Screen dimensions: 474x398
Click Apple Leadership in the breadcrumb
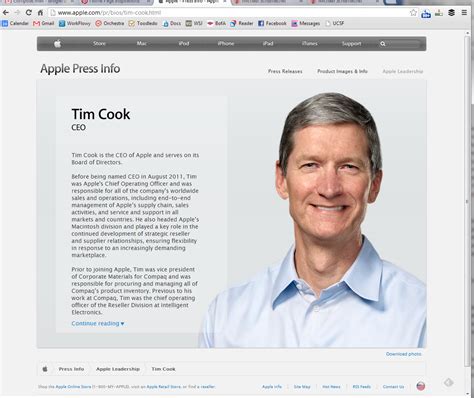pos(118,369)
